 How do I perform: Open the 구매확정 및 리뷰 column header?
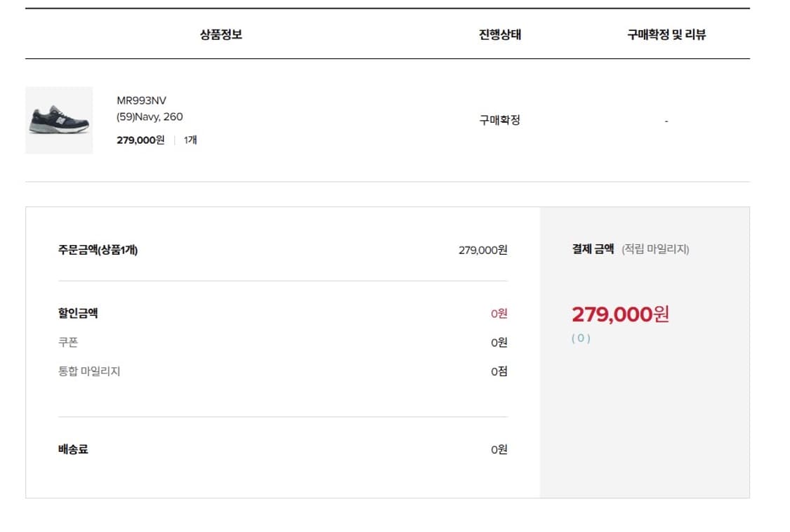coord(664,34)
